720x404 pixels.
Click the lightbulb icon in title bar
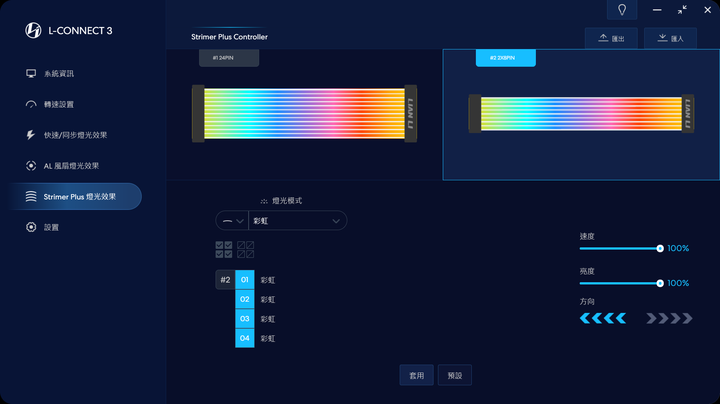pyautogui.click(x=622, y=10)
